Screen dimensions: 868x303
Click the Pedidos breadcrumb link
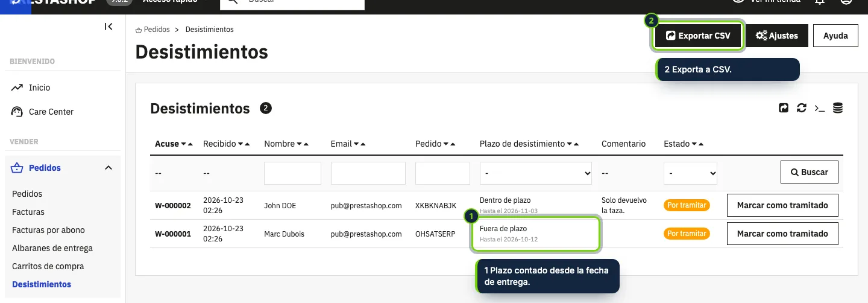click(x=157, y=30)
